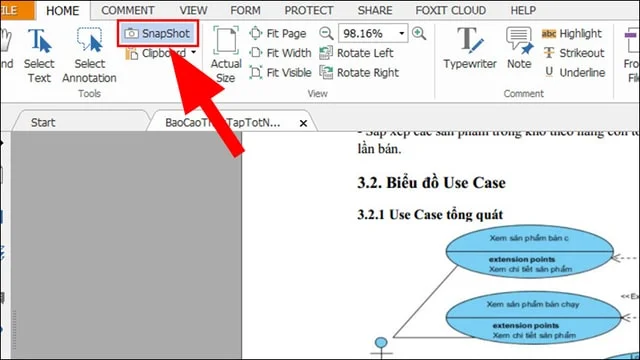
Task: Click the text 'lần bán.'
Action: [x=380, y=149]
